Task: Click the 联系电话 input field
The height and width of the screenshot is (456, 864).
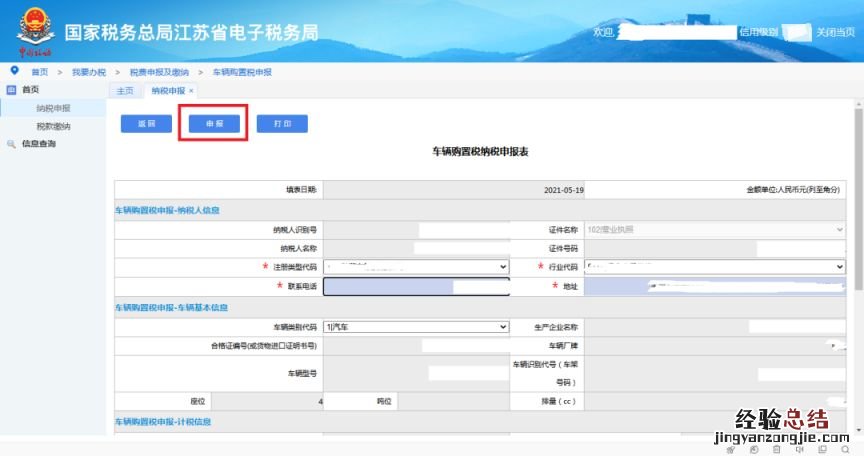Action: coord(415,286)
